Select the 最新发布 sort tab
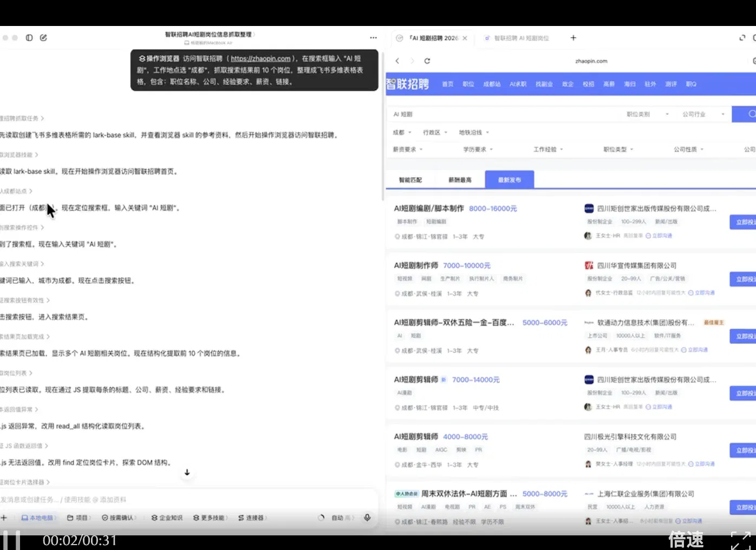The height and width of the screenshot is (550, 756). (510, 180)
